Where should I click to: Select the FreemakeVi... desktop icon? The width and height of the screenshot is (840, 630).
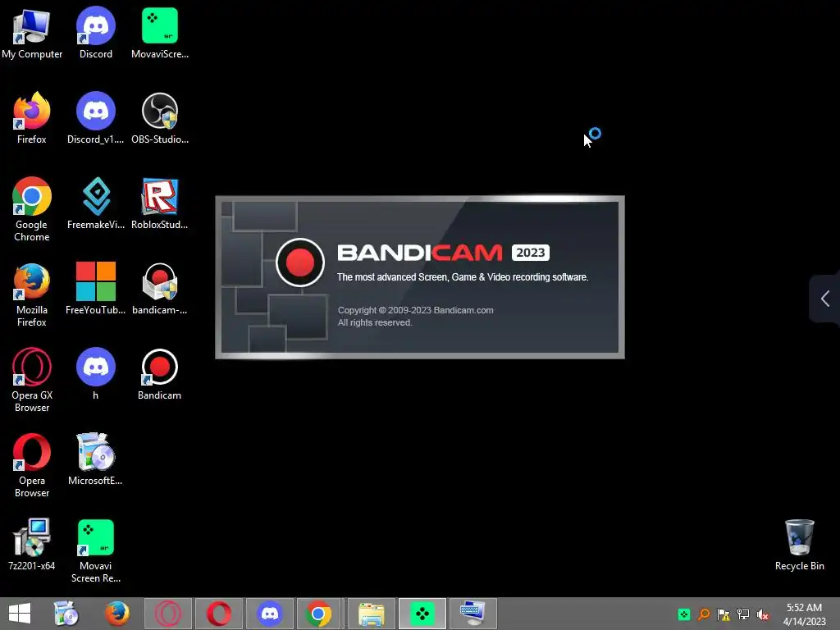[96, 203]
